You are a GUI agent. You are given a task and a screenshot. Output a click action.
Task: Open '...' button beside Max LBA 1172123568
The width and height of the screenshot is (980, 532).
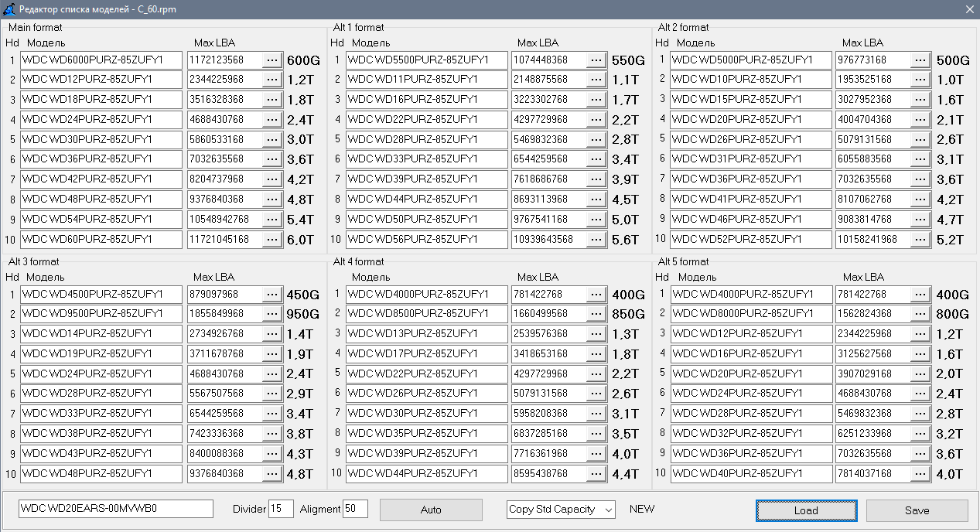point(272,60)
